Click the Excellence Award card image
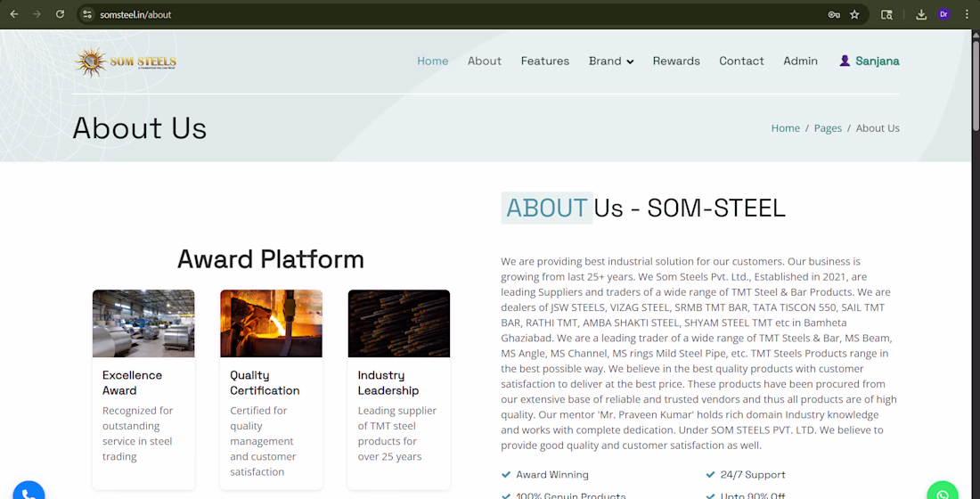This screenshot has height=499, width=980. (x=143, y=323)
